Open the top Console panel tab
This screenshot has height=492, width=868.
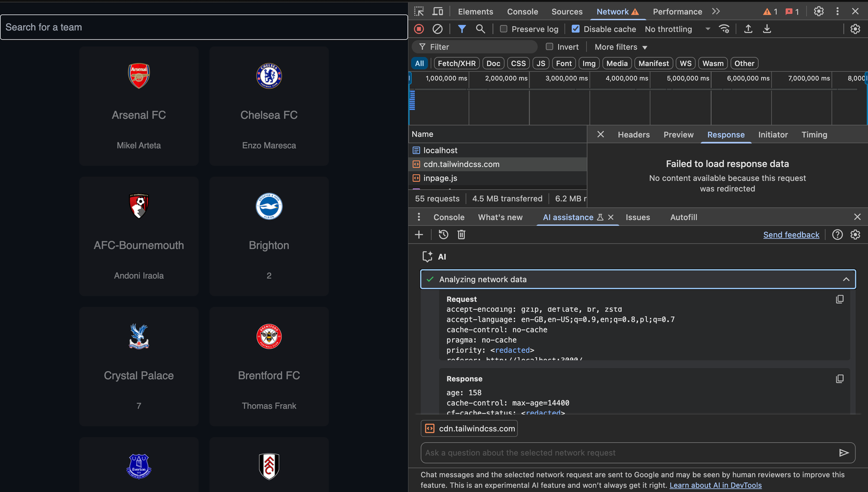[522, 11]
